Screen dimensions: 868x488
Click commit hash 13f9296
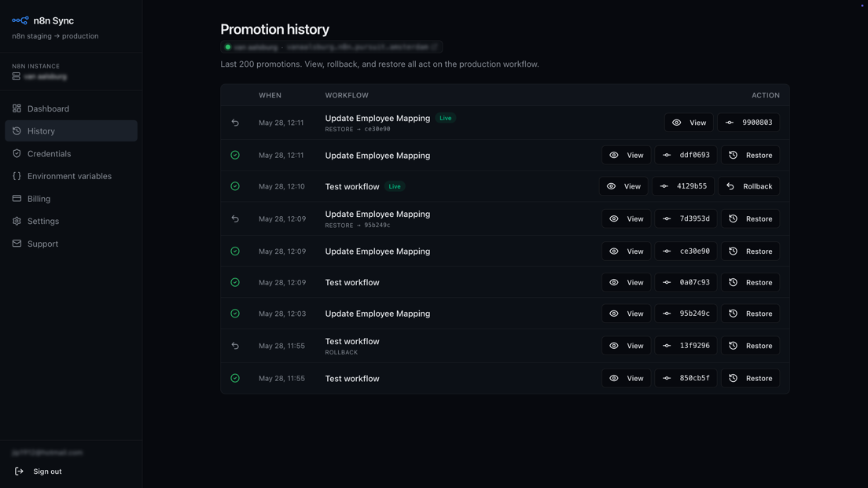(x=686, y=345)
